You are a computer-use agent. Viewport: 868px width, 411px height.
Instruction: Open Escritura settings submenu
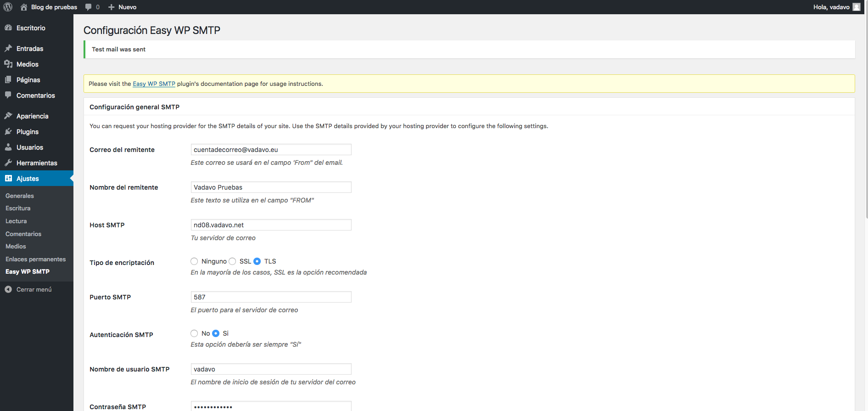click(18, 208)
